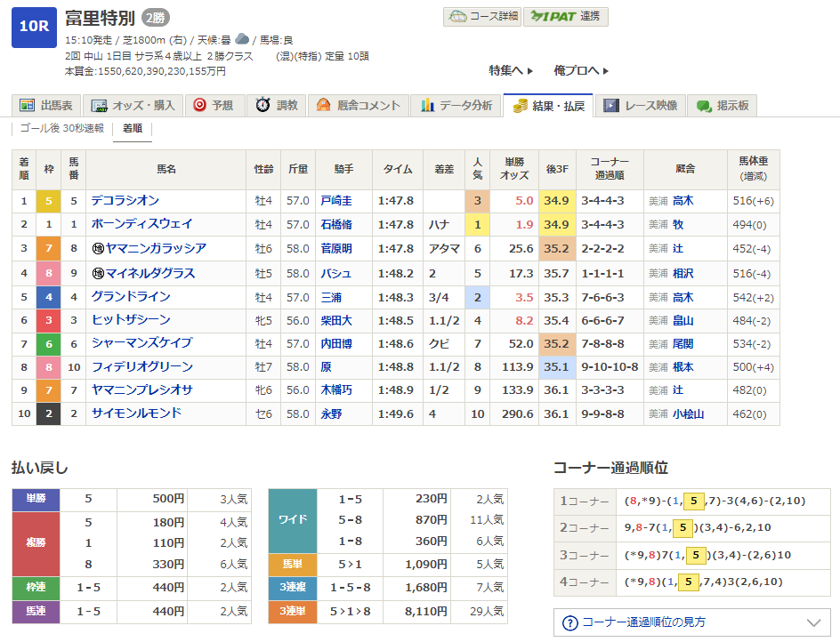Click trainer 相沢 link

pyautogui.click(x=682, y=273)
